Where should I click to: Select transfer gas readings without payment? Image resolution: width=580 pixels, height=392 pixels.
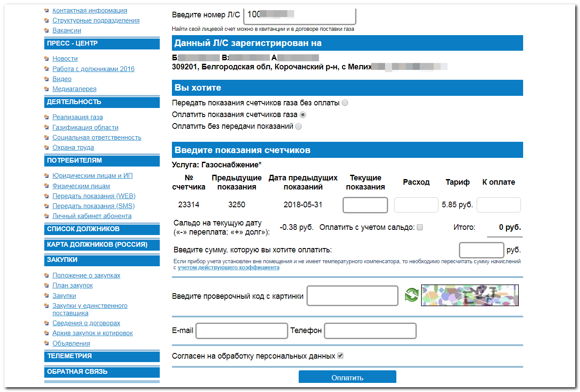[345, 103]
